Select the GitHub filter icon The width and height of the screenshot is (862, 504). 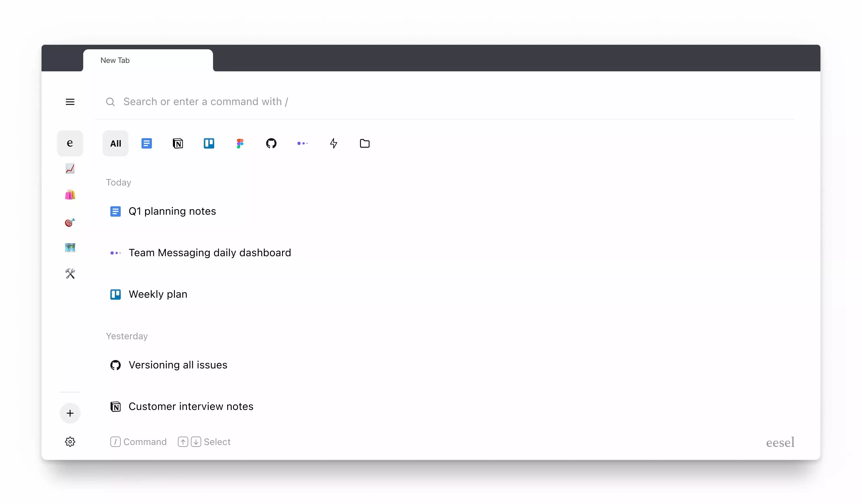pyautogui.click(x=271, y=143)
